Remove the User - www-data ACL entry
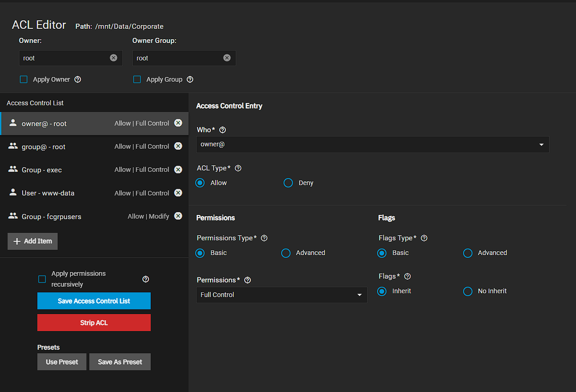Screen dimensions: 576x392 pos(178,193)
